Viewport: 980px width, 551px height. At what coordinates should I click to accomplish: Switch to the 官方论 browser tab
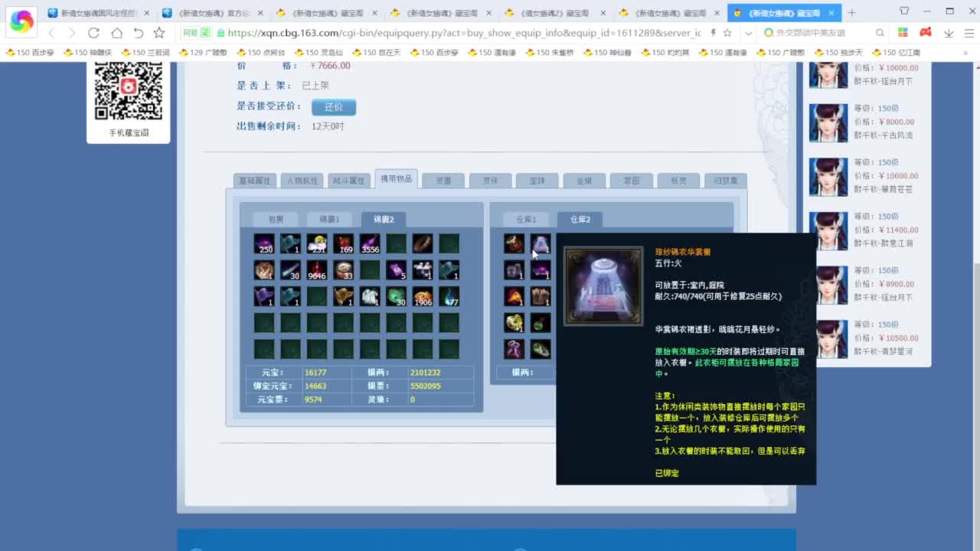coord(212,13)
